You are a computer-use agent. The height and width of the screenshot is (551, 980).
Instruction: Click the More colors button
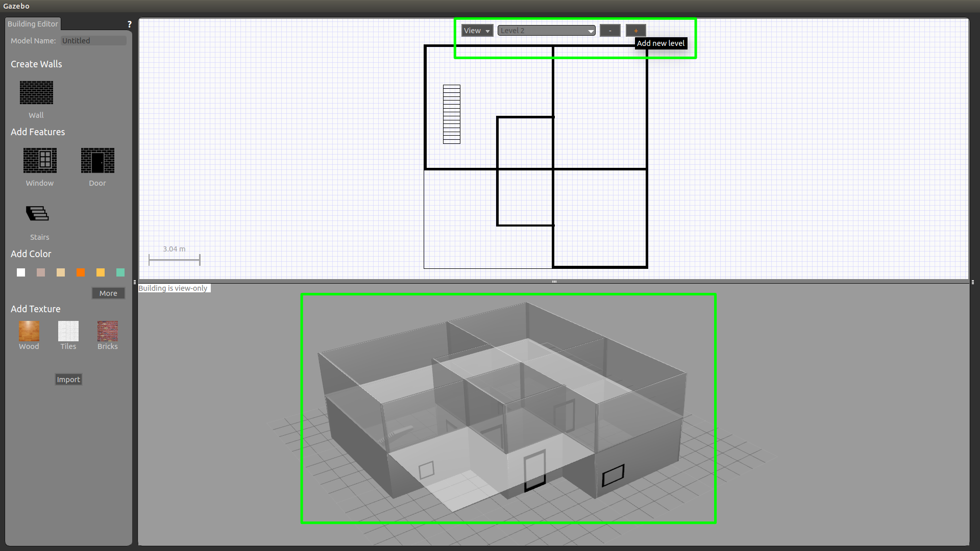pos(108,293)
